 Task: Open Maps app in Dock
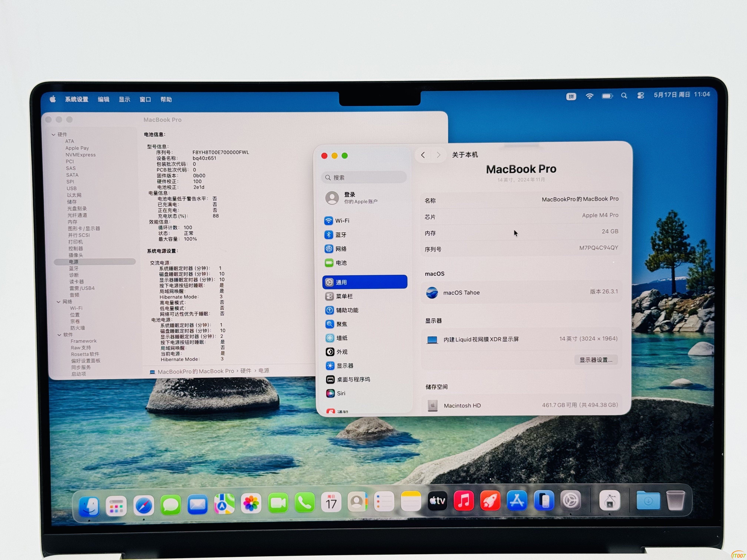point(224,504)
